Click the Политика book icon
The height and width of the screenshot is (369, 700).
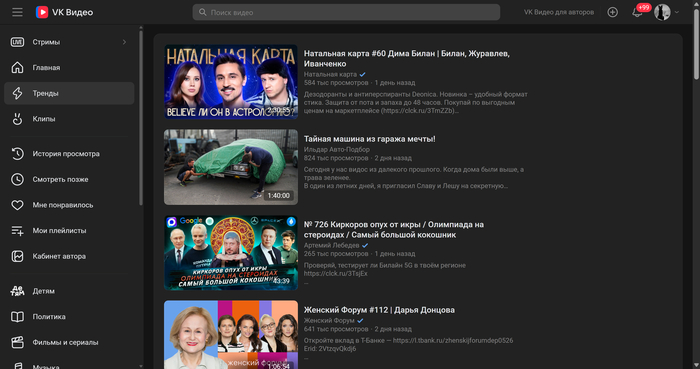(x=17, y=316)
